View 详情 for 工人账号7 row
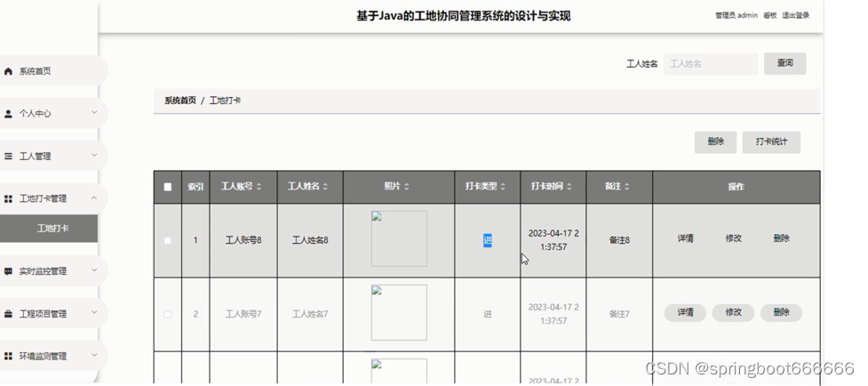Screen dimensions: 868x386 [x=685, y=313]
